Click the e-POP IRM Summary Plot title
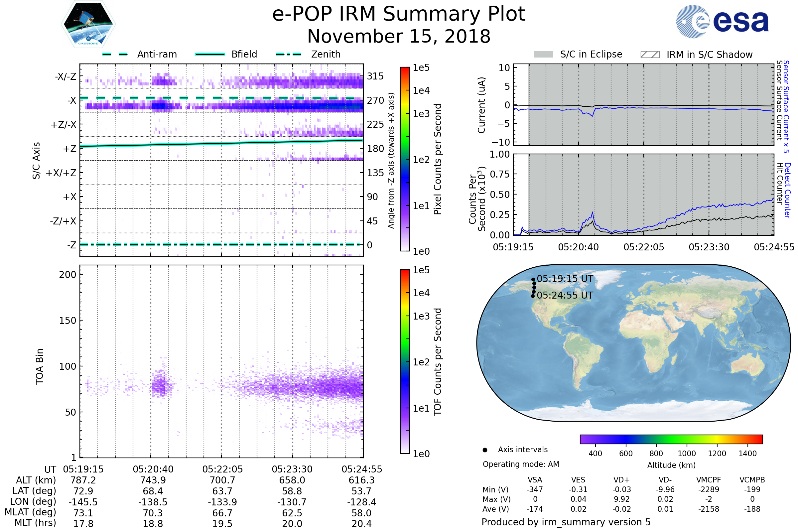 coord(399,14)
